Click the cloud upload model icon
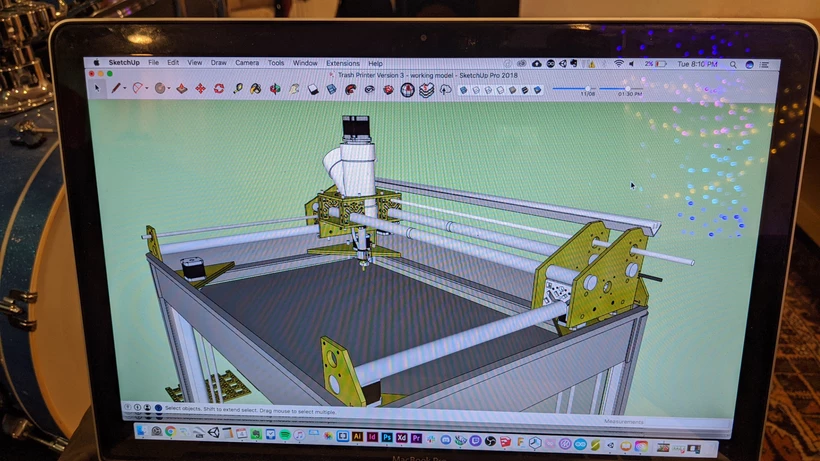 pos(446,90)
